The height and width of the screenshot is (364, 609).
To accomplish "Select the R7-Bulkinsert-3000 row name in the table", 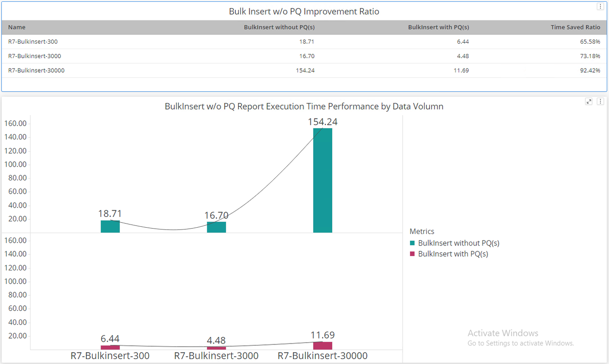I will pos(35,56).
